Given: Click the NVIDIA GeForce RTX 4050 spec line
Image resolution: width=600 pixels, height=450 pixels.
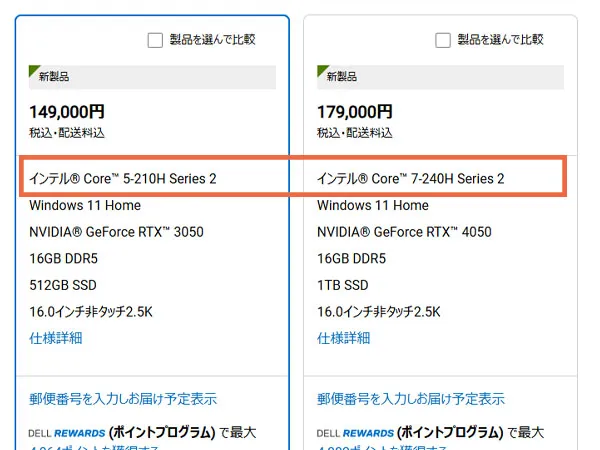Looking at the screenshot, I should point(404,232).
